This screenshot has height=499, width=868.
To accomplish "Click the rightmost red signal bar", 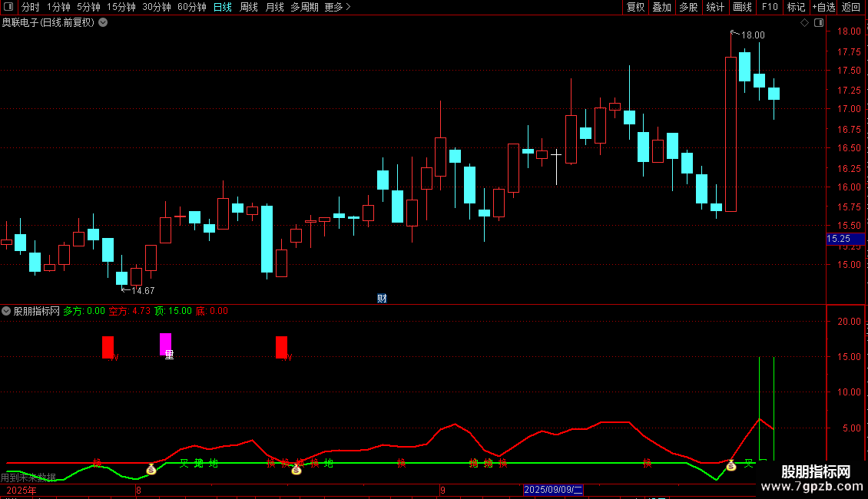I will tap(281, 348).
